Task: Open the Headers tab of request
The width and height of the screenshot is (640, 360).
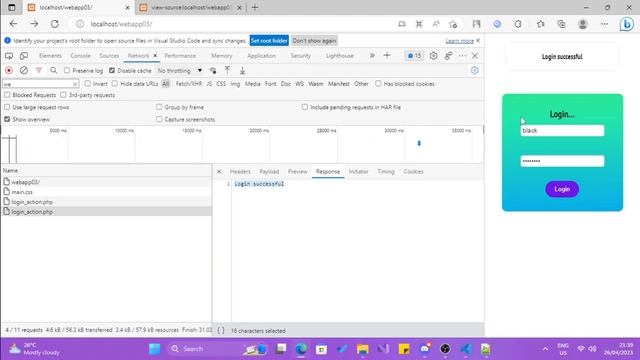Action: [x=240, y=171]
